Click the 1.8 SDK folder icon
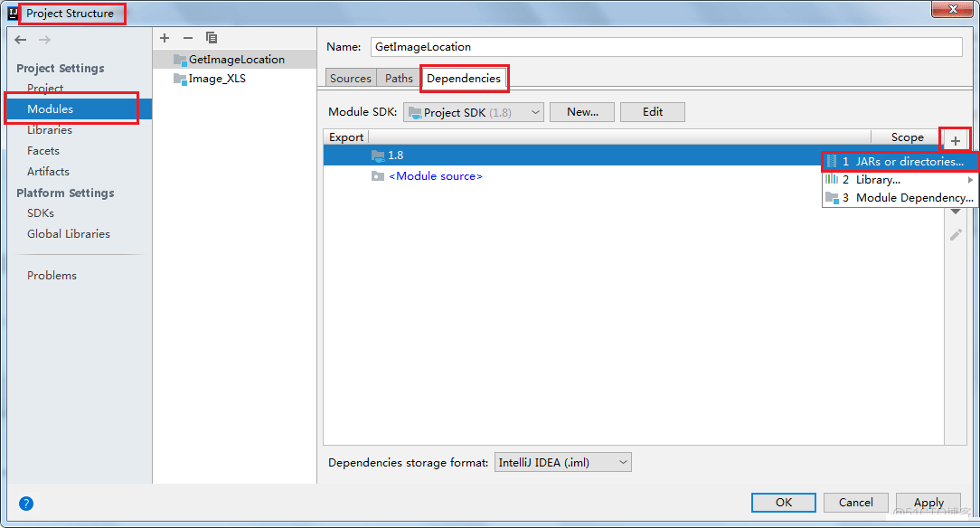 (x=378, y=156)
